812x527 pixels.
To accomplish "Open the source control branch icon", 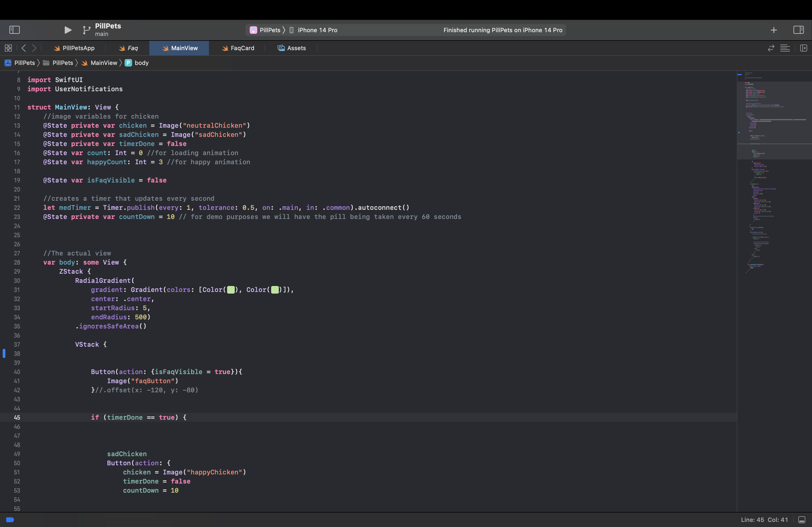I will point(86,30).
